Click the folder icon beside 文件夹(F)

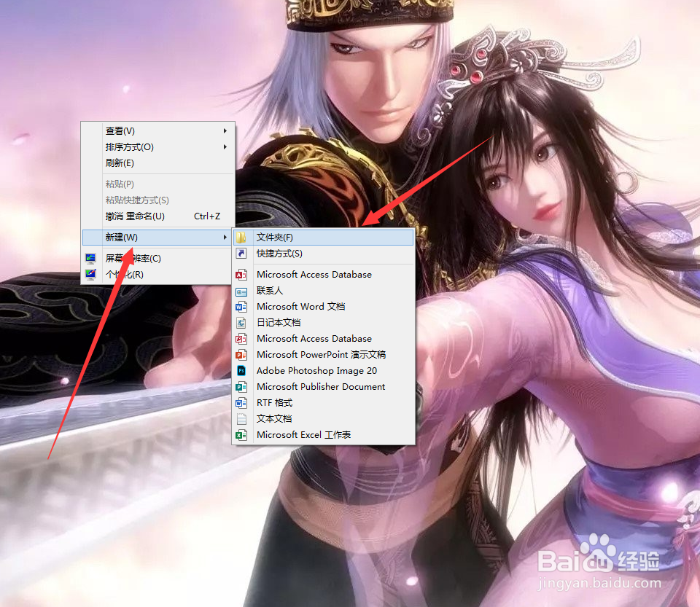[241, 238]
